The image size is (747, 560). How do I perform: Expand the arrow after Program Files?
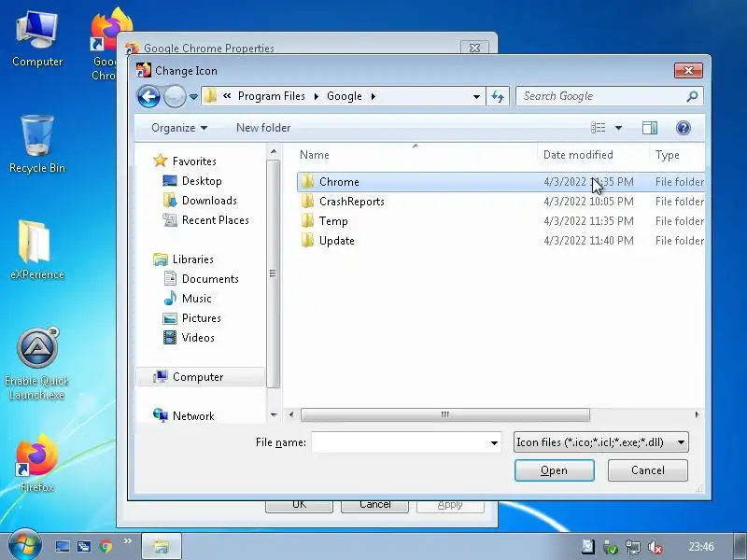[316, 97]
